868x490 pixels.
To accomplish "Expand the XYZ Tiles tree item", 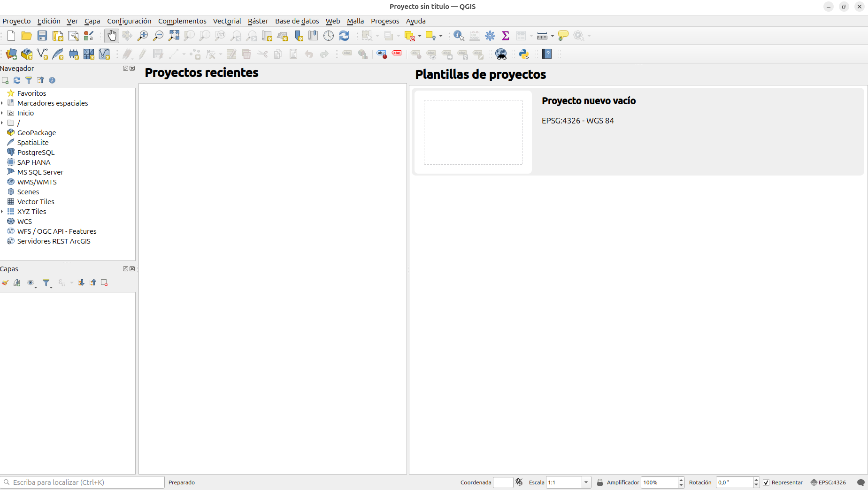I will (2, 212).
